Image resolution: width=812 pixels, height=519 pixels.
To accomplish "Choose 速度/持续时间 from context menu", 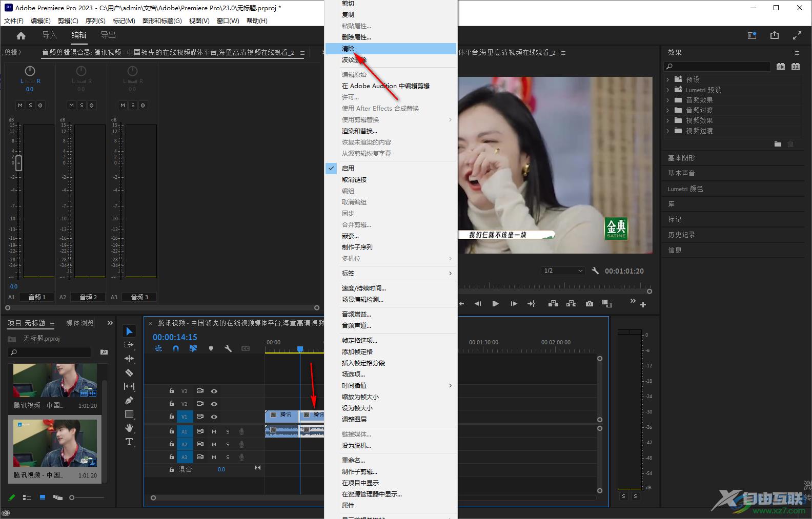I will 391,288.
